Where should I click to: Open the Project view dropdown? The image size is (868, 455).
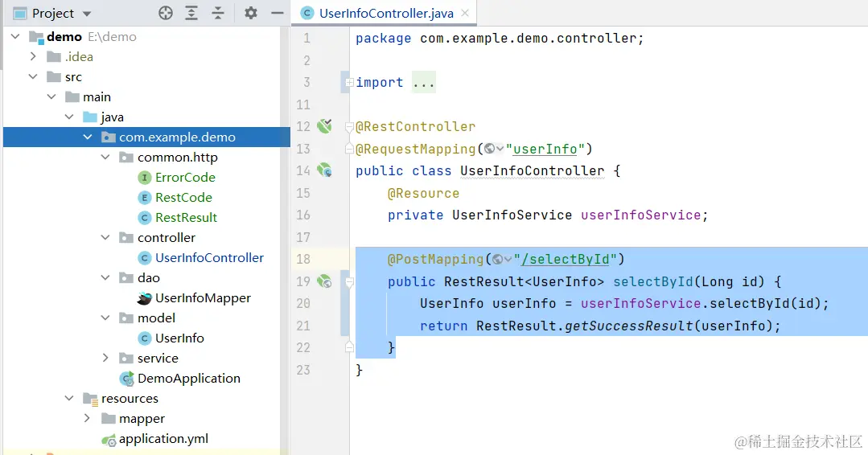86,14
